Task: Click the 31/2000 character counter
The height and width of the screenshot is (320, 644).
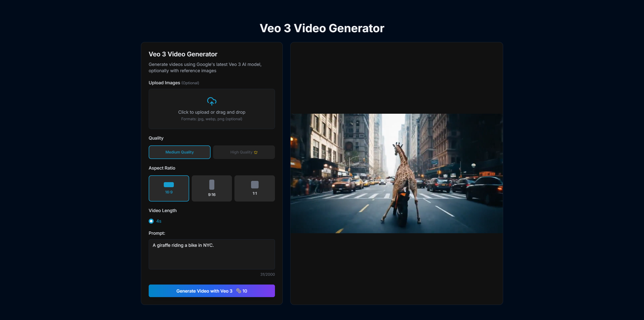Action: coord(267,274)
